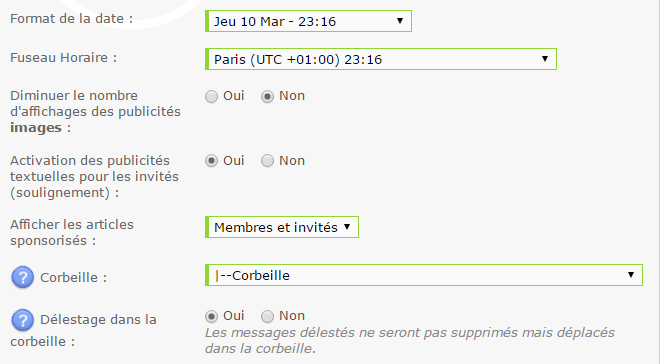Open the Format de la date dropdown

pos(308,21)
